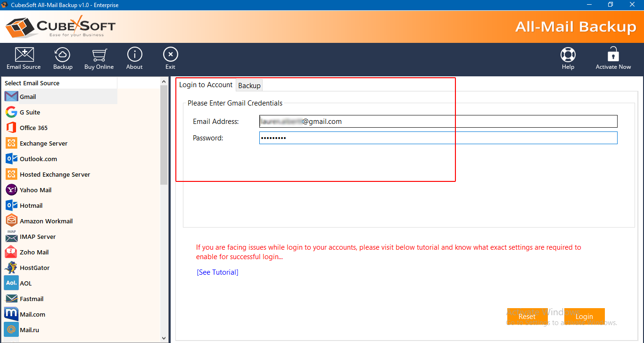The height and width of the screenshot is (343, 644).
Task: Open Help lifebuoy icon
Action: 568,55
